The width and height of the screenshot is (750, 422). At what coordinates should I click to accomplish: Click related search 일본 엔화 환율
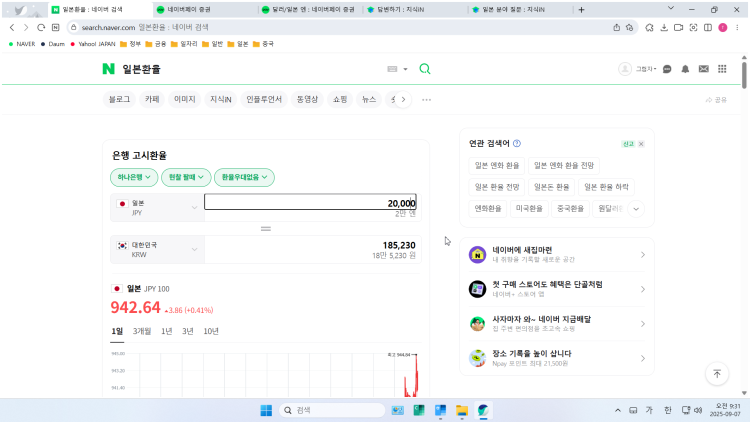click(497, 166)
